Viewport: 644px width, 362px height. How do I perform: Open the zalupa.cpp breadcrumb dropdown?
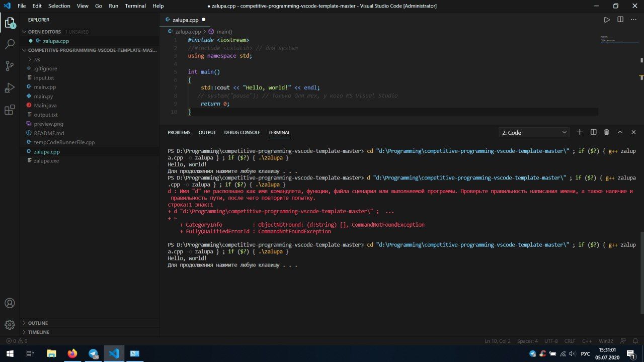click(x=184, y=31)
